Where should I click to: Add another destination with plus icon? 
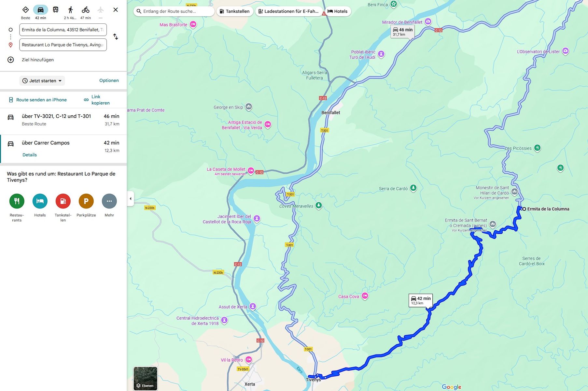pos(11,60)
